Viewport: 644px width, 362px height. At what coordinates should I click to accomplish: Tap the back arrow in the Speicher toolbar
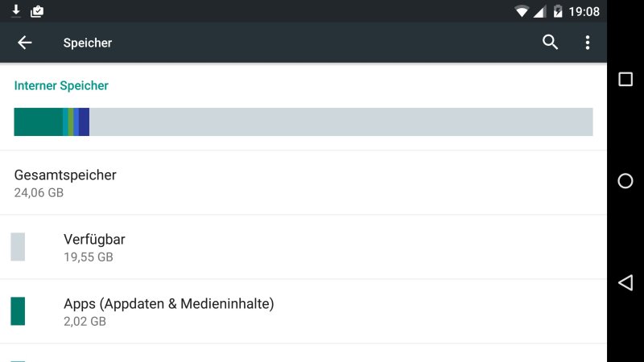[x=25, y=43]
